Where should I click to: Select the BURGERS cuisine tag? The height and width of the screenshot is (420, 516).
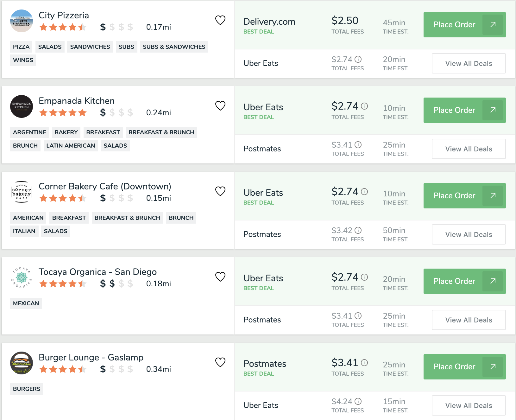click(27, 389)
